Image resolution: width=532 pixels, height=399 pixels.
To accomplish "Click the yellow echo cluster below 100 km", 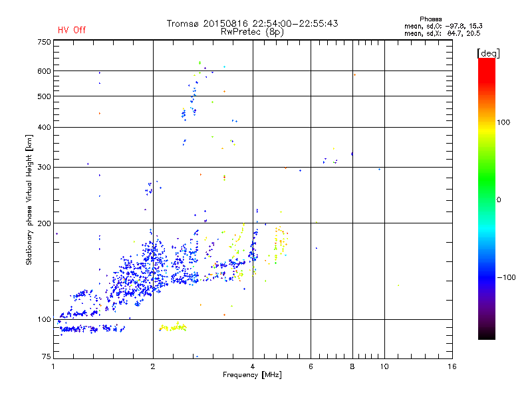I will (x=173, y=327).
